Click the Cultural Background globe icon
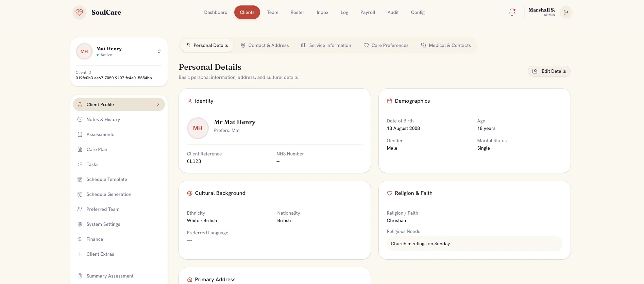This screenshot has height=284, width=644. 190,193
